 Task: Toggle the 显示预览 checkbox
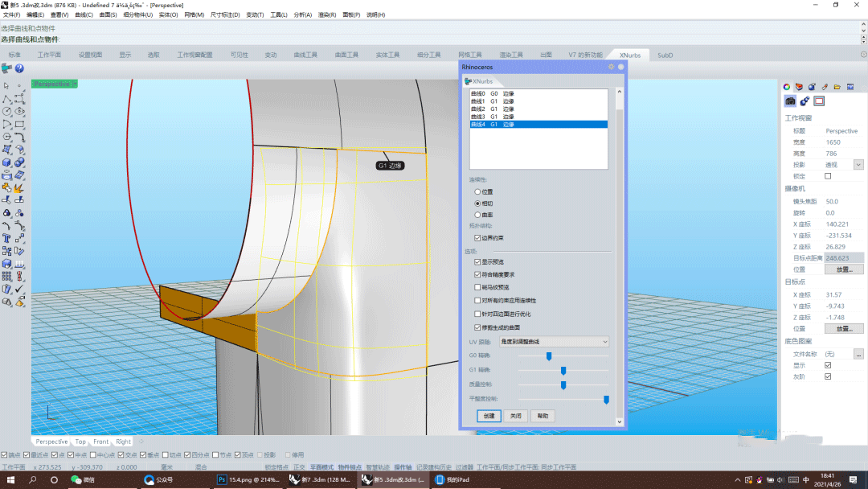(x=478, y=262)
